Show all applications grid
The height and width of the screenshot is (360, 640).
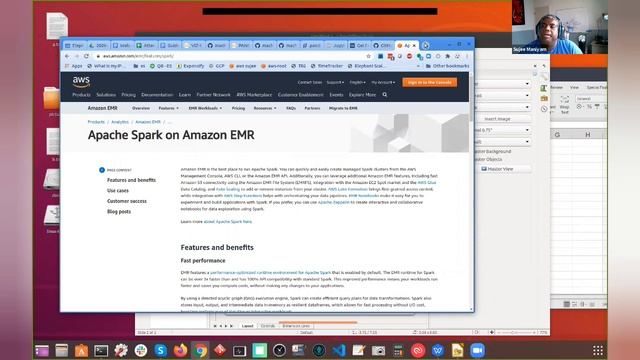(598, 350)
